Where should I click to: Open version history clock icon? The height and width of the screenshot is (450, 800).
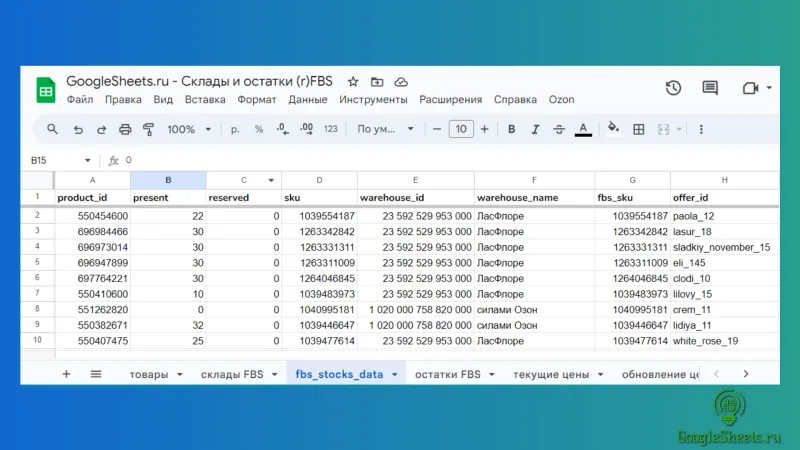(x=673, y=88)
